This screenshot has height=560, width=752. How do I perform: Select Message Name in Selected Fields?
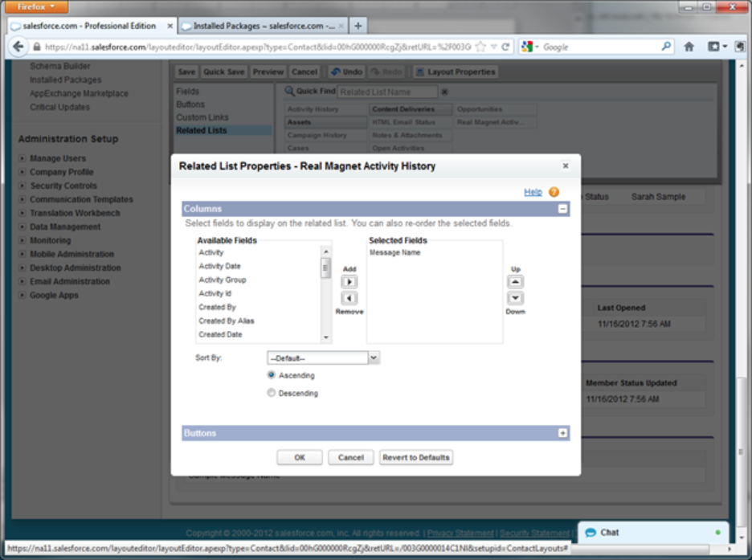(394, 252)
